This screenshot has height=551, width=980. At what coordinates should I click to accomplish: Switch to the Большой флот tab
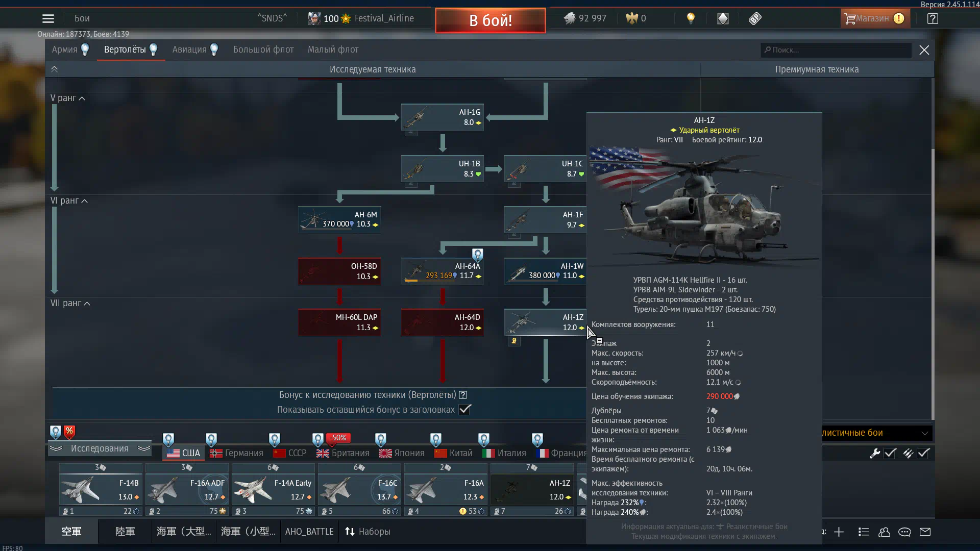click(x=263, y=49)
